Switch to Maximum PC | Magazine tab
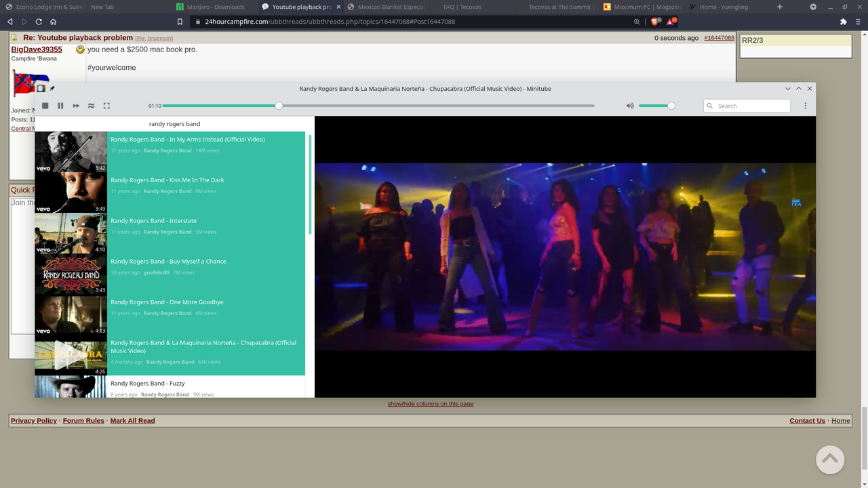The width and height of the screenshot is (868, 488). pos(642,7)
